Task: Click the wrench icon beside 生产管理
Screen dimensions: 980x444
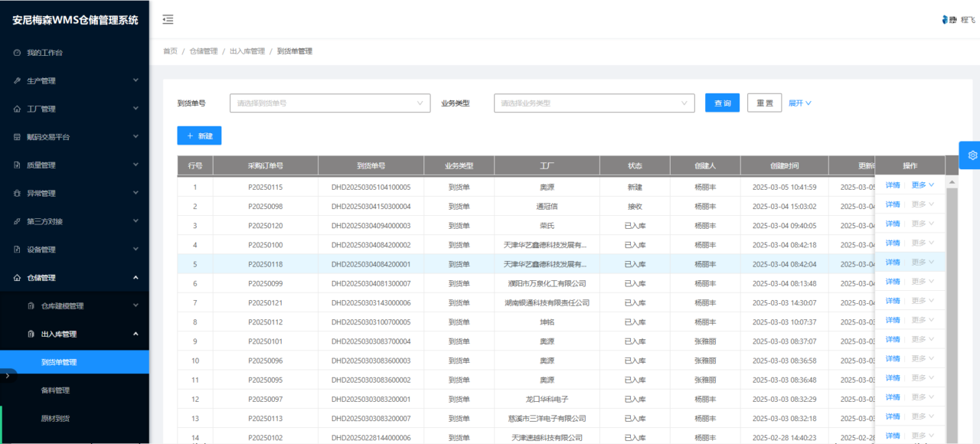Action: pos(17,81)
